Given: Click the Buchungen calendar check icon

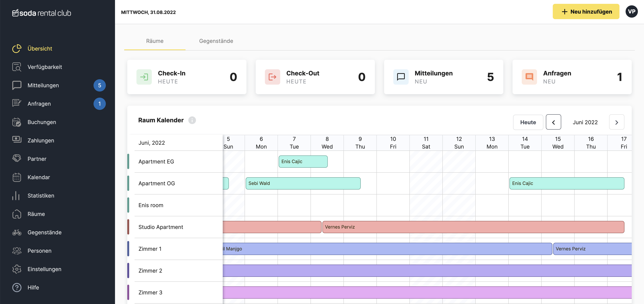Looking at the screenshot, I should pyautogui.click(x=17, y=122).
